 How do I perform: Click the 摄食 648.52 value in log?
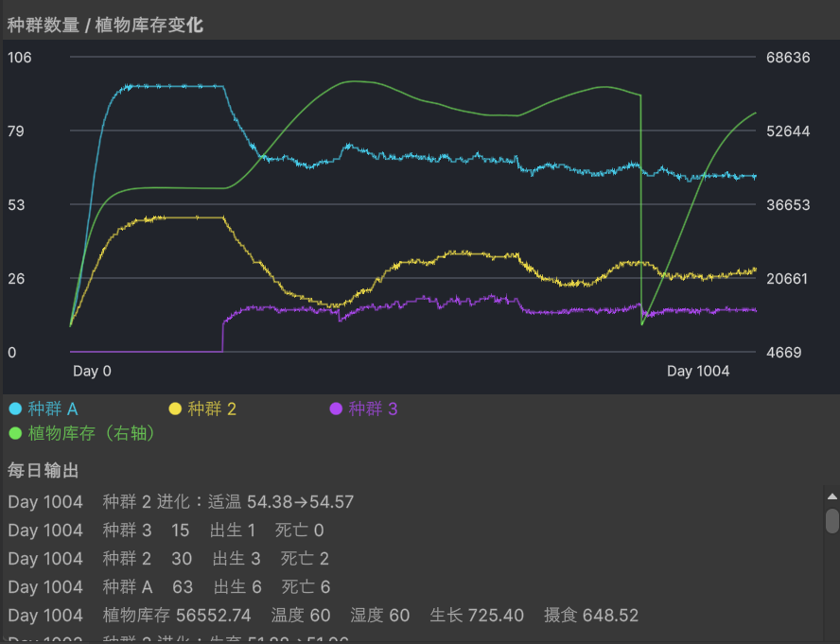[591, 615]
